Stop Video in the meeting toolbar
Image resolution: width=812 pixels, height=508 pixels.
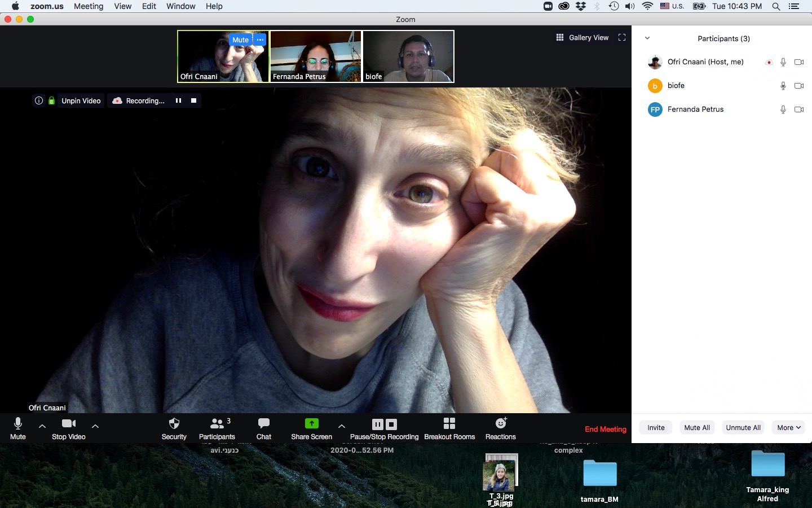click(69, 428)
